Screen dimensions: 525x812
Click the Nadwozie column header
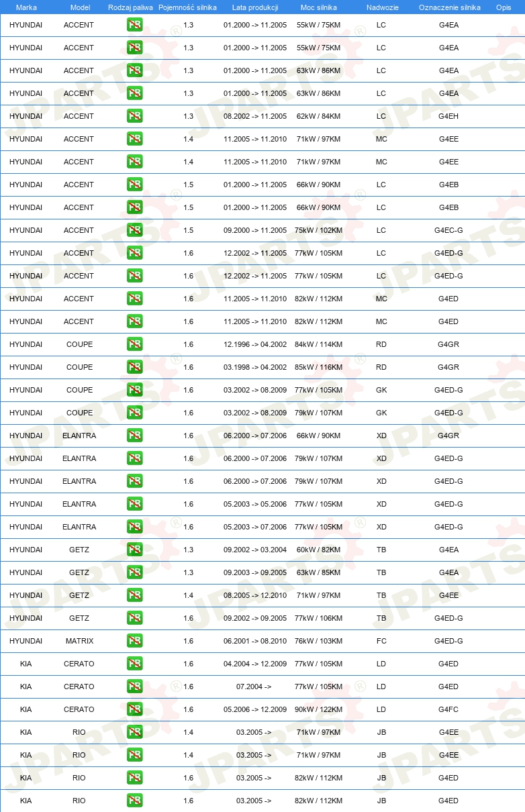pos(382,7)
